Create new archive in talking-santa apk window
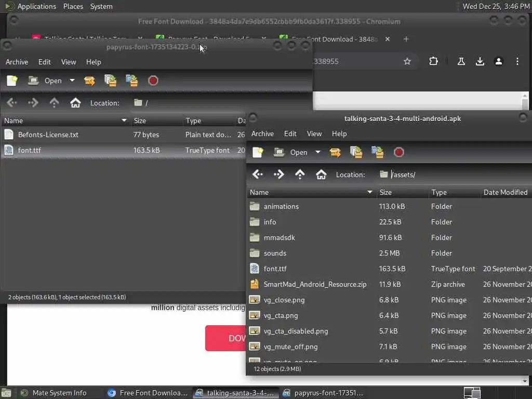This screenshot has height=399, width=532. (x=258, y=152)
